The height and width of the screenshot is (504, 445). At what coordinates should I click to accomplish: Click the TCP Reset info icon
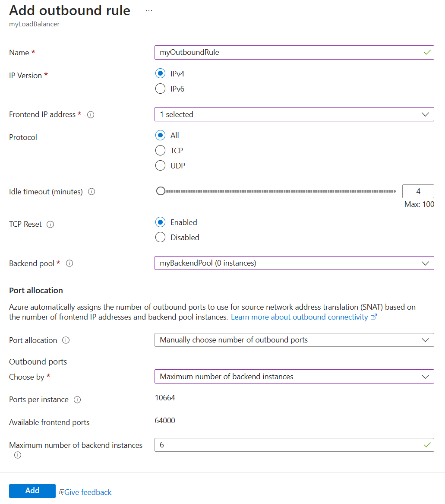[x=50, y=225]
